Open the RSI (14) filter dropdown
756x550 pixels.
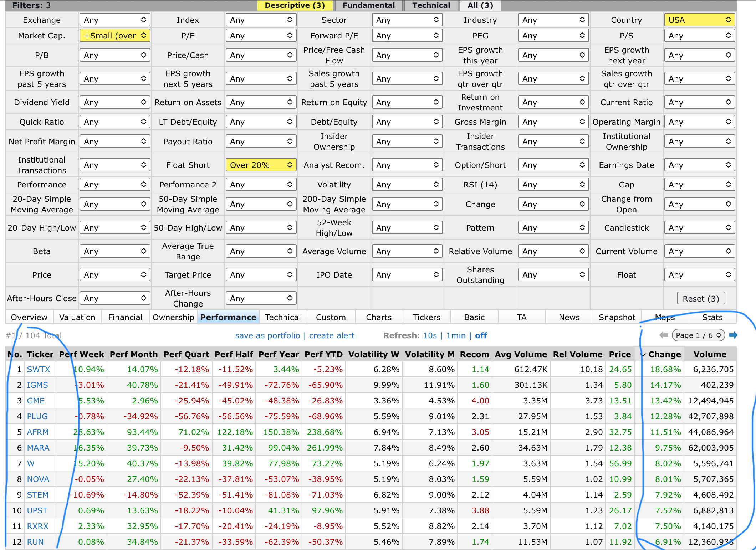tap(553, 185)
